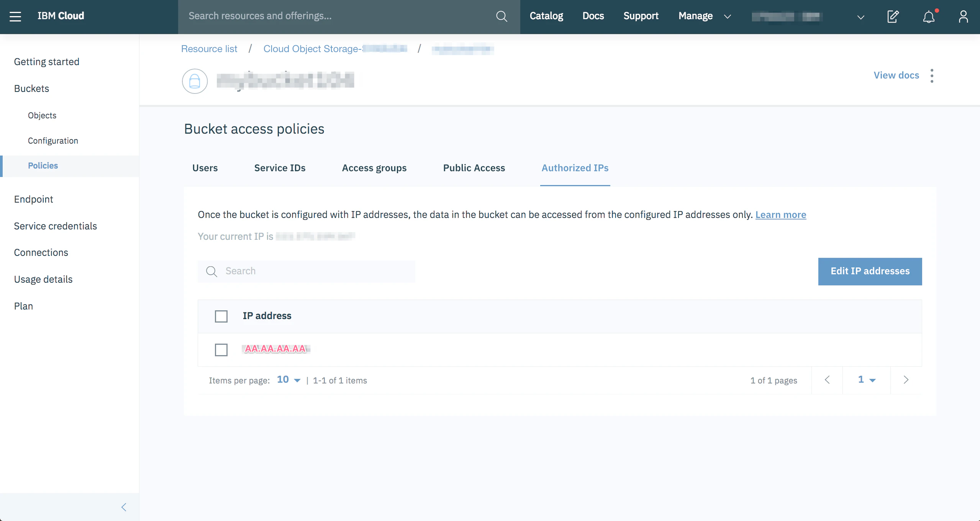Image resolution: width=980 pixels, height=521 pixels.
Task: Focus the IP address table Search field
Action: tap(306, 271)
